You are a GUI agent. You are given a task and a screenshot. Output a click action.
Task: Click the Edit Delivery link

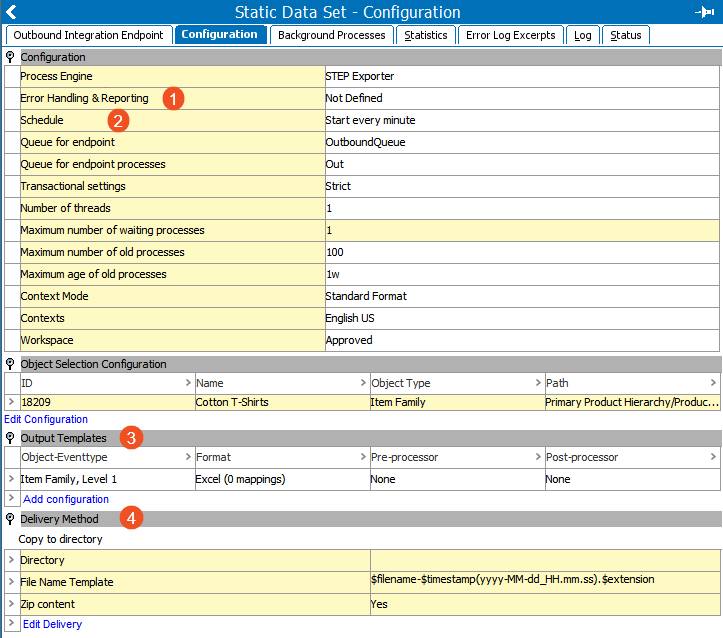tap(52, 624)
